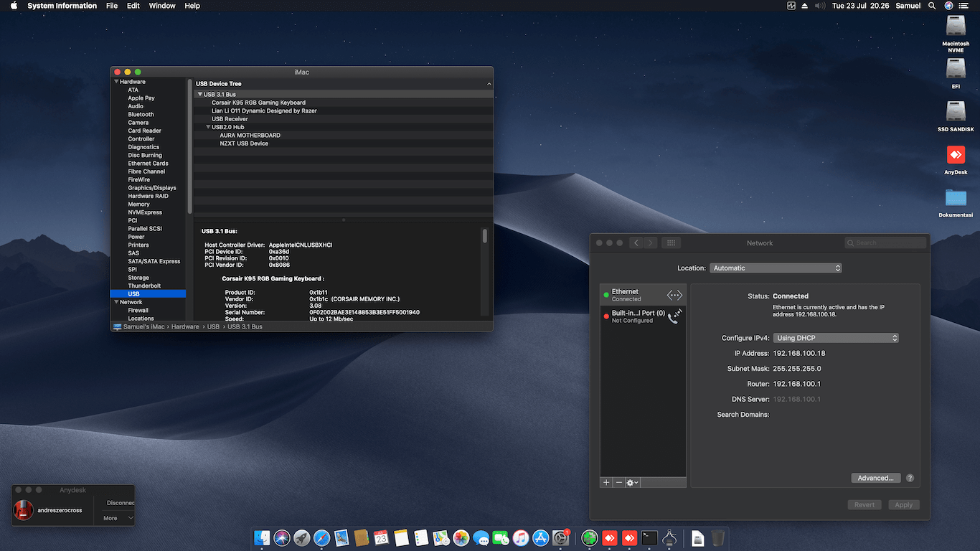Collapse the Hardware section in the sidebar
The width and height of the screenshot is (980, 551).
coord(116,82)
